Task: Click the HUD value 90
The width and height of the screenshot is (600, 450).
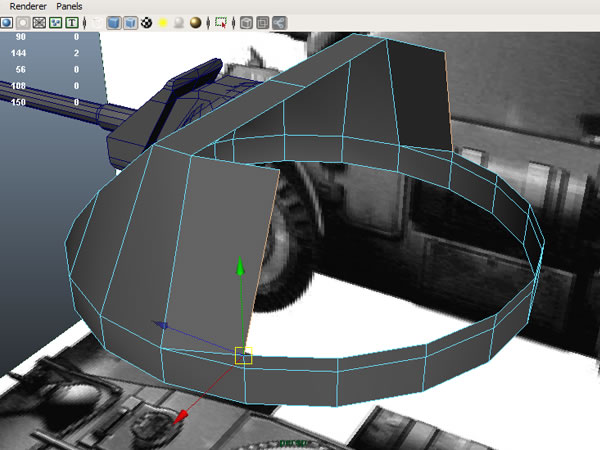Action: point(21,37)
